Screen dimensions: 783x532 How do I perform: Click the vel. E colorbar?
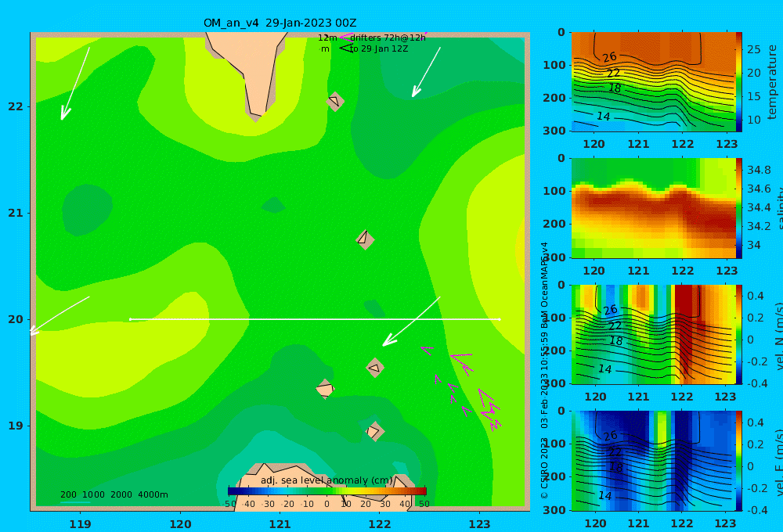pos(739,461)
